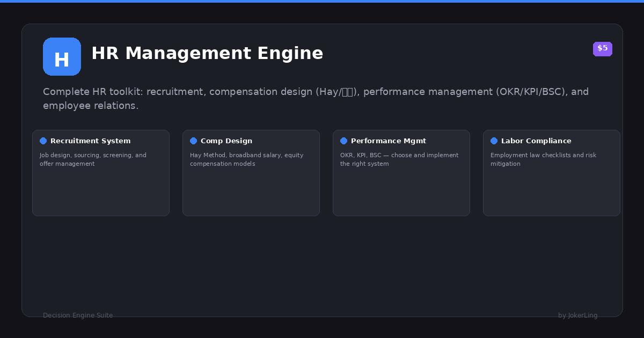Viewport: 644px width, 338px height.
Task: Click the blue H app logo icon
Action: pos(62,56)
